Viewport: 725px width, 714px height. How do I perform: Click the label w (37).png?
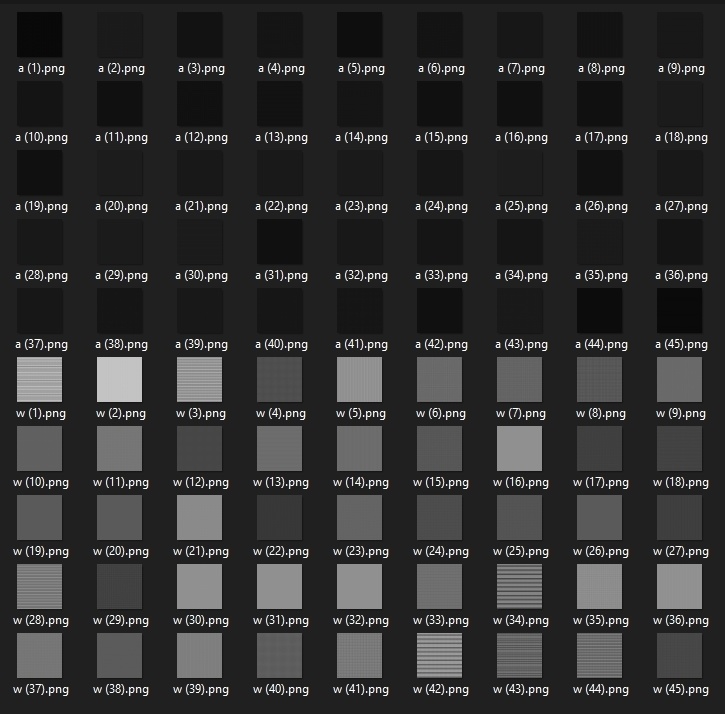(x=41, y=689)
